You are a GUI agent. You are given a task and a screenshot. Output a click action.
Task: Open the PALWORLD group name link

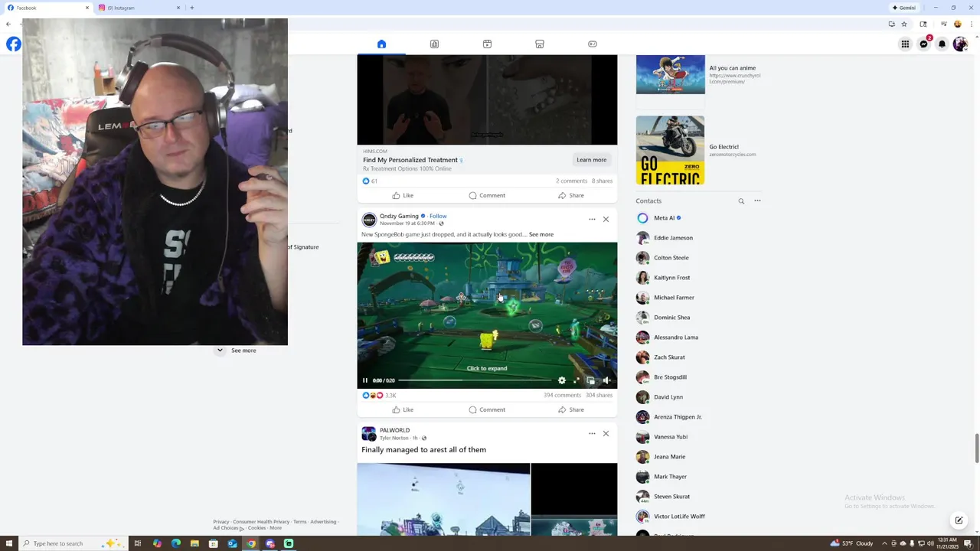tap(394, 430)
